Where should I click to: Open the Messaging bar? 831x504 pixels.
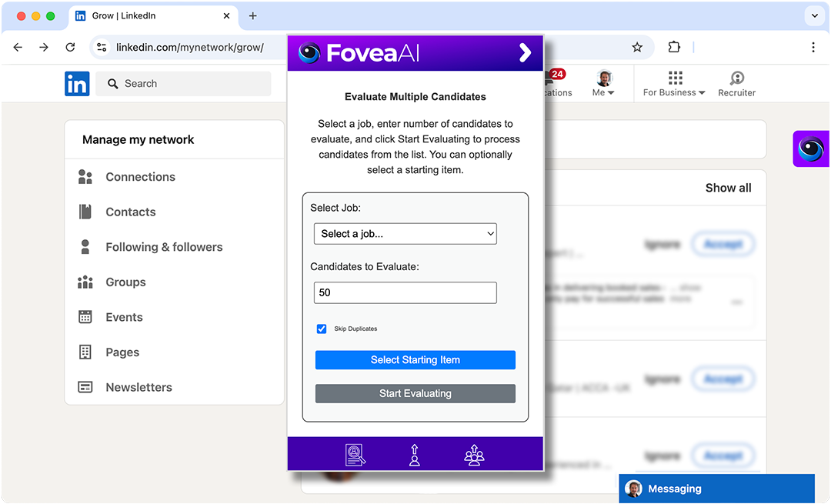click(716, 488)
